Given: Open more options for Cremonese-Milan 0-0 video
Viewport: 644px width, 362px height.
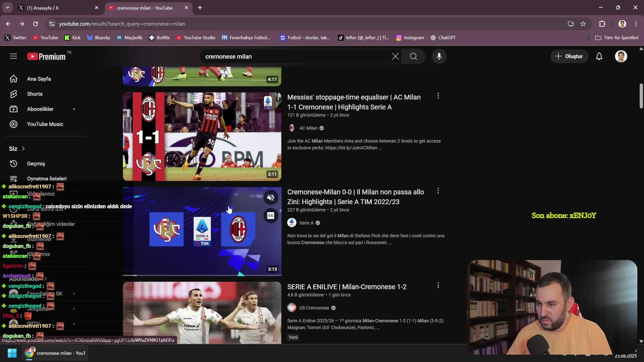Looking at the screenshot, I should 438,191.
